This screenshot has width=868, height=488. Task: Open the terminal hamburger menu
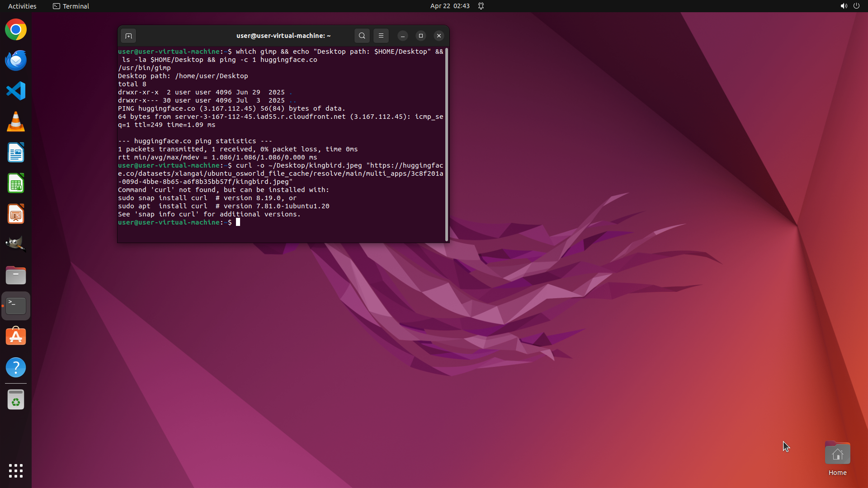(x=381, y=36)
